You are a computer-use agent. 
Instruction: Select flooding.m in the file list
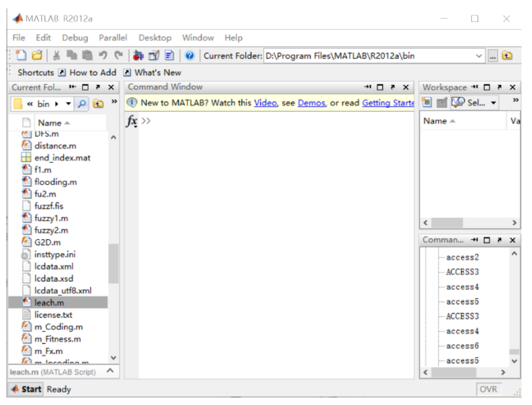click(55, 182)
